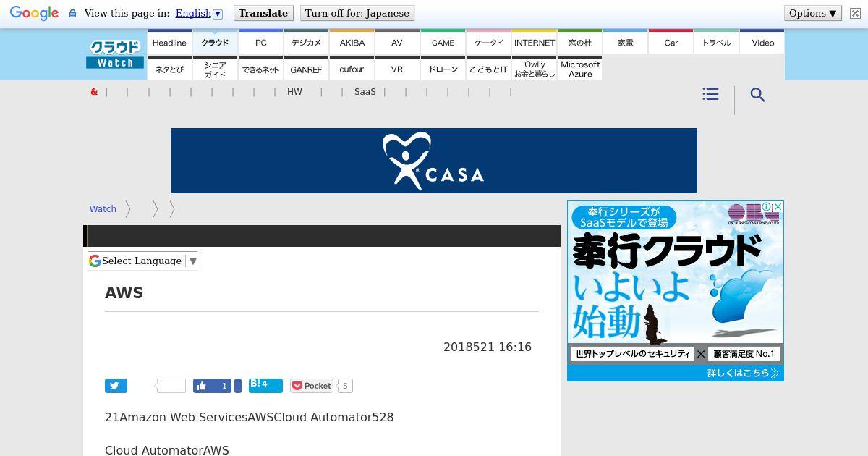Click the Facebook like thumbs-up button
This screenshot has height=456, width=868.
pyautogui.click(x=212, y=386)
